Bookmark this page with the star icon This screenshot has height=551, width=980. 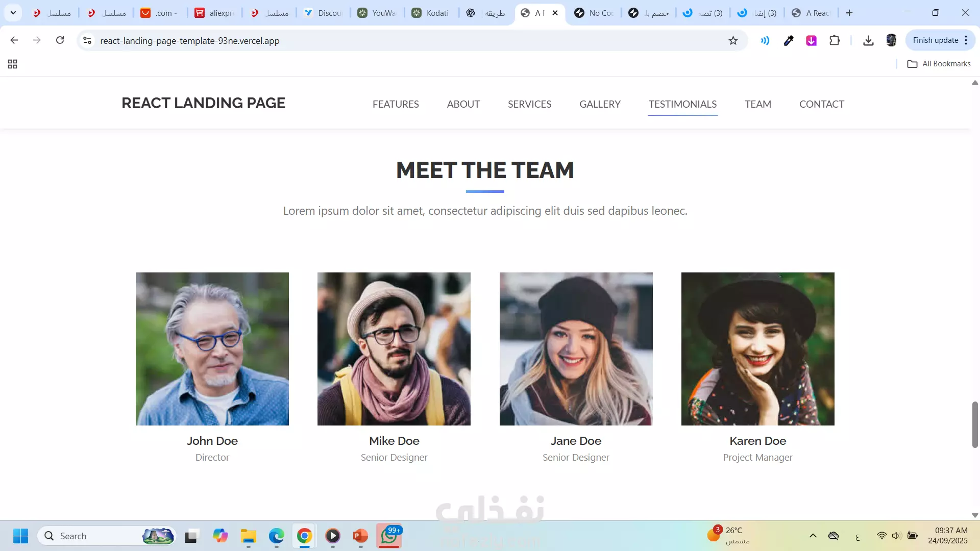pos(733,40)
